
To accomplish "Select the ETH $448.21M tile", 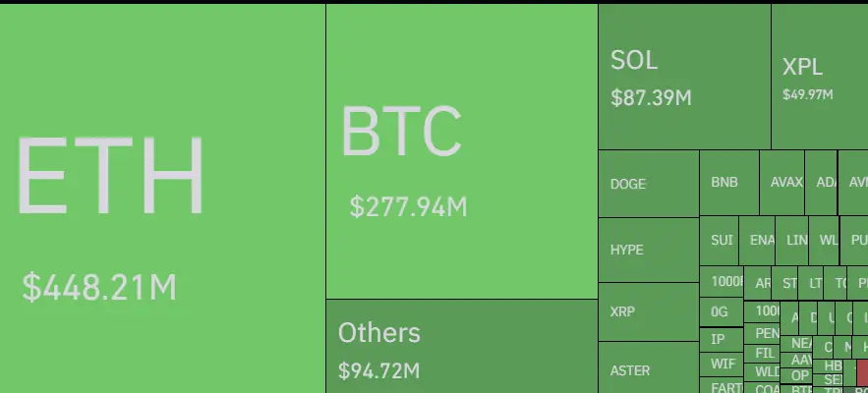I will click(163, 198).
